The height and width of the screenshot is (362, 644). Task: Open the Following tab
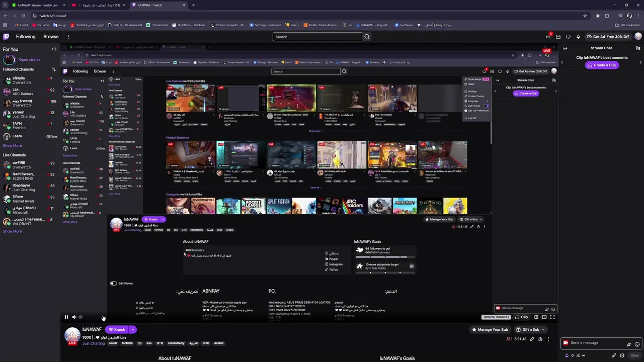26,37
